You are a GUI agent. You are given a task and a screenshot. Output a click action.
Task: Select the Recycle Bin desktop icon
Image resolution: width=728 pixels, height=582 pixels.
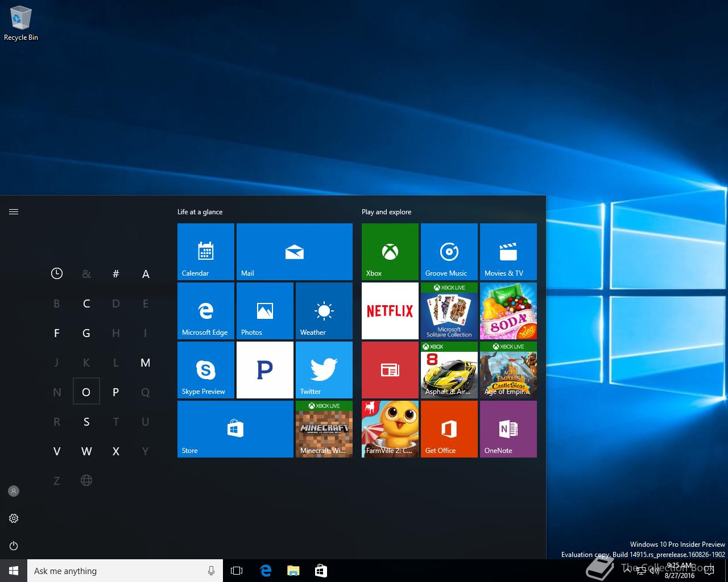[21, 24]
